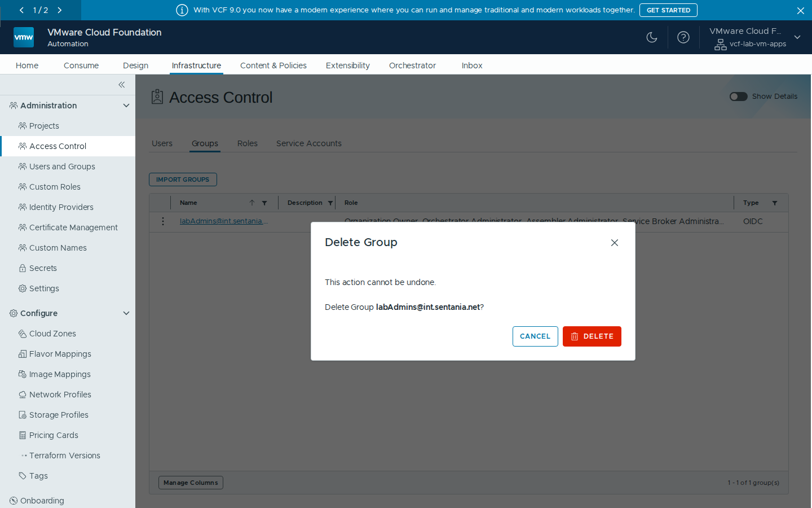This screenshot has height=508, width=812.
Task: Click the Access Control page title icon
Action: tap(157, 97)
